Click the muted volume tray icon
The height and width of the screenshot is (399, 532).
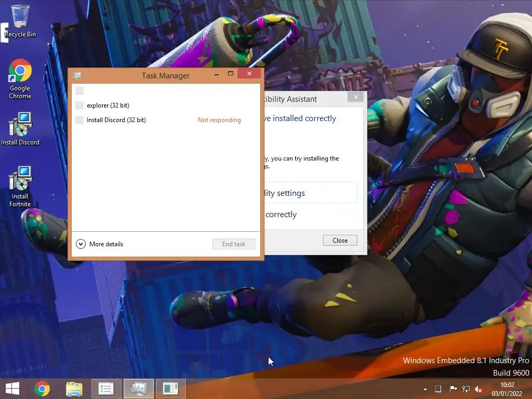pos(478,389)
